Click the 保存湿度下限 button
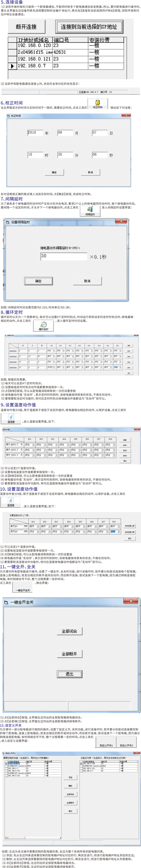 (130, 532)
